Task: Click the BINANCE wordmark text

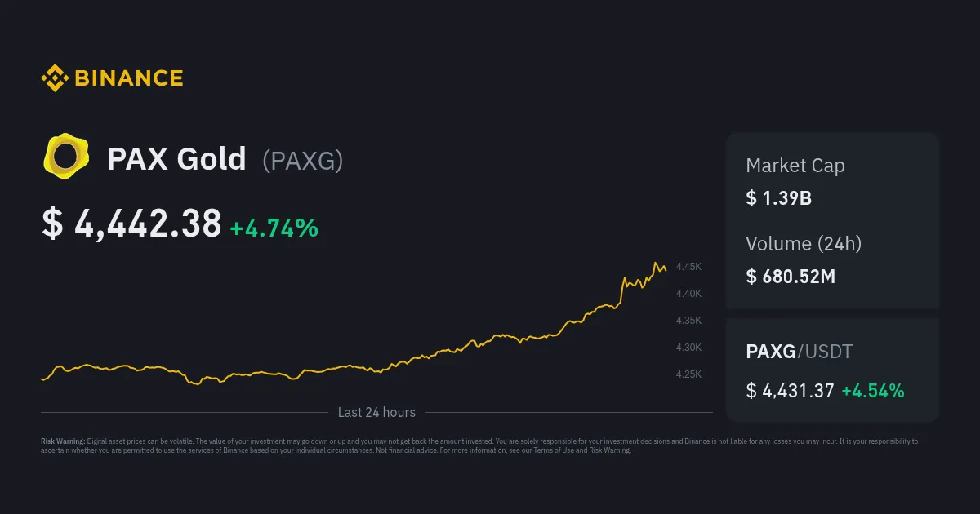Action: [129, 78]
